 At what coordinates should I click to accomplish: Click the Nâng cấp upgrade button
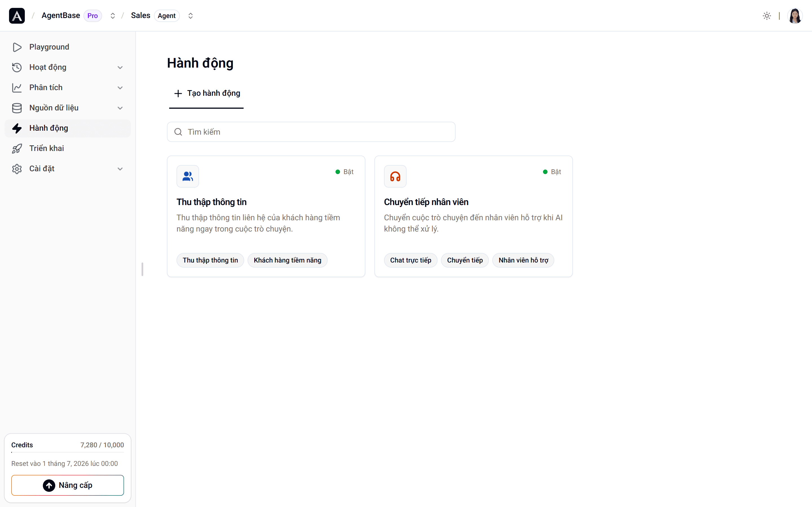(x=68, y=485)
